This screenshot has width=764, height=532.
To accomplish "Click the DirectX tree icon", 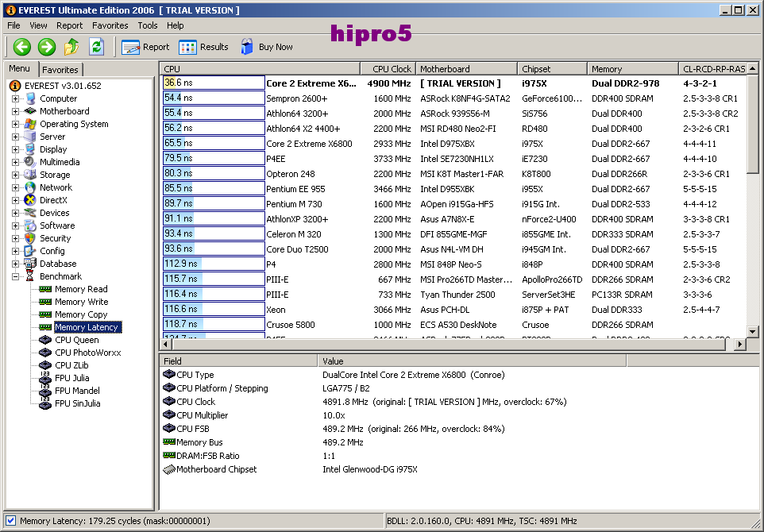I will pyautogui.click(x=30, y=200).
